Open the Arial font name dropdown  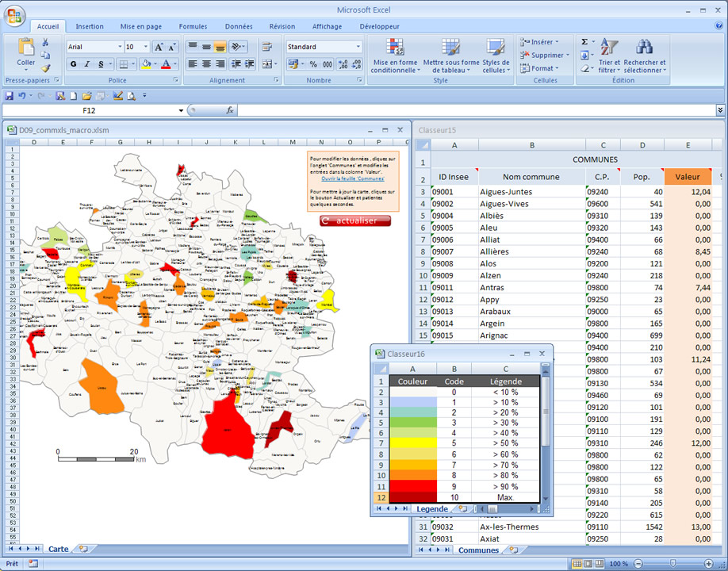click(x=120, y=47)
